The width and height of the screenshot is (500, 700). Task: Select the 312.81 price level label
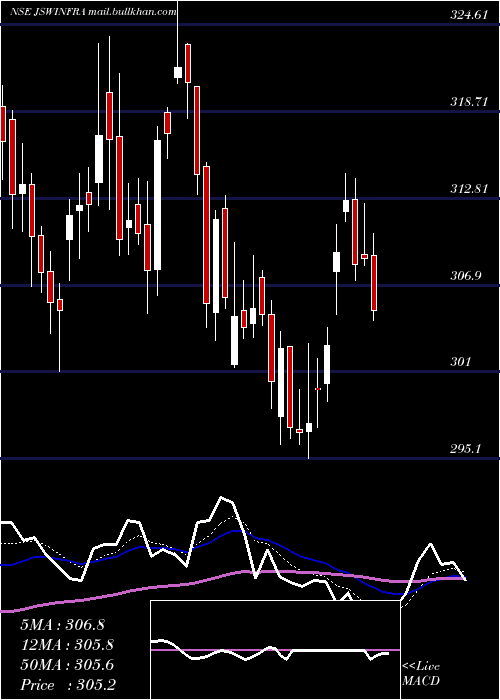pyautogui.click(x=467, y=188)
